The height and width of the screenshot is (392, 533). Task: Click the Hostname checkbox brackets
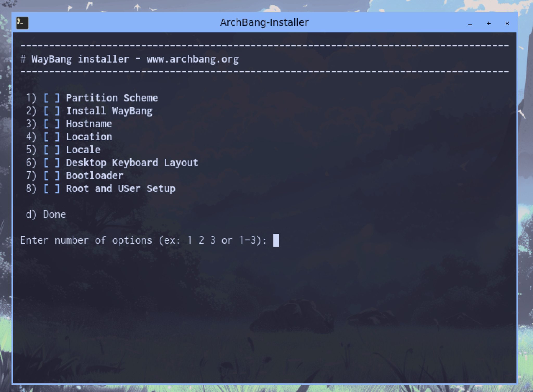(52, 124)
